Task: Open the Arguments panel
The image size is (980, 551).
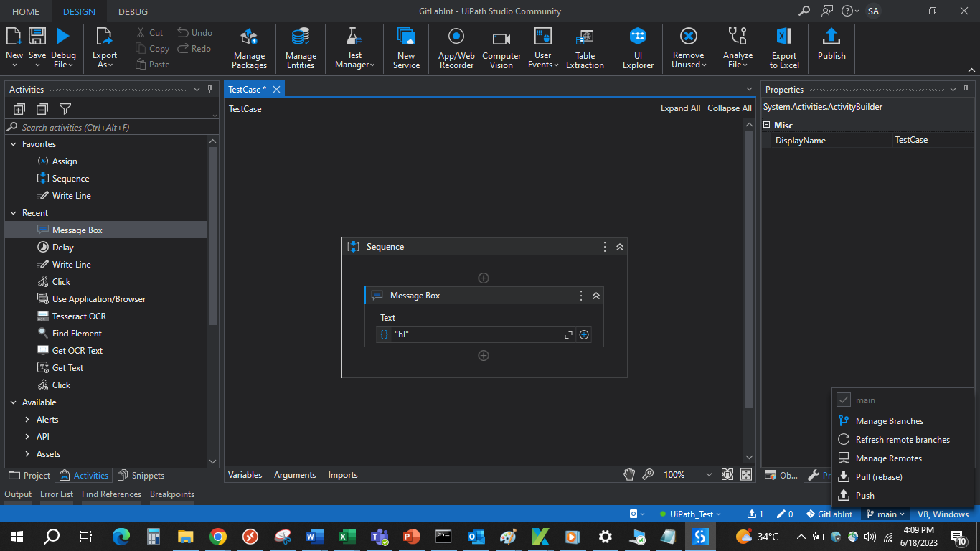Action: (x=295, y=475)
